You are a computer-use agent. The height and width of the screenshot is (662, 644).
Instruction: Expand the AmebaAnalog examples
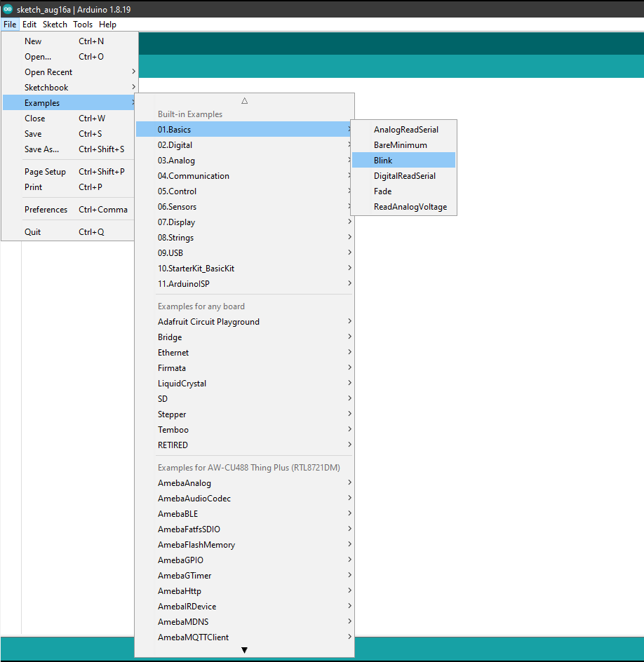245,483
